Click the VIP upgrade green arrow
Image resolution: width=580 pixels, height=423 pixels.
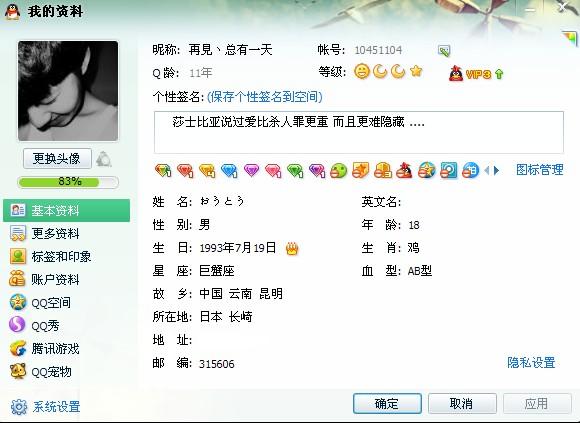tap(499, 74)
